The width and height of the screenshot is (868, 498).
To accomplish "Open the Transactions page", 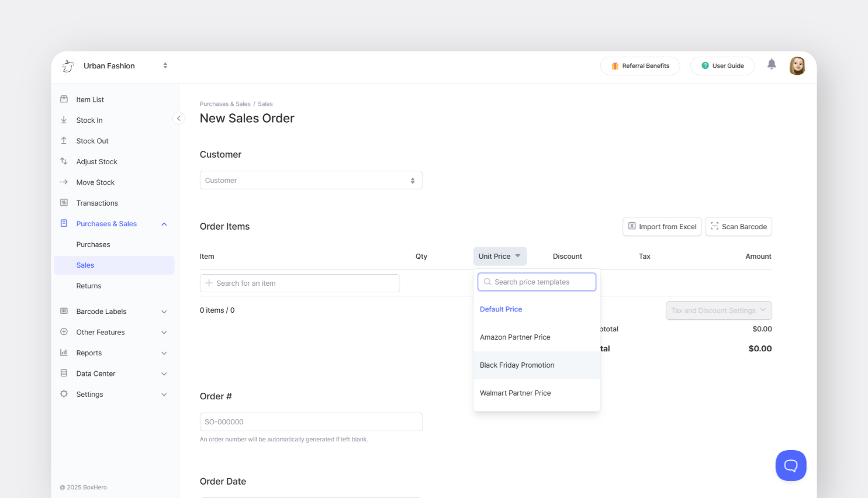I will tap(96, 203).
